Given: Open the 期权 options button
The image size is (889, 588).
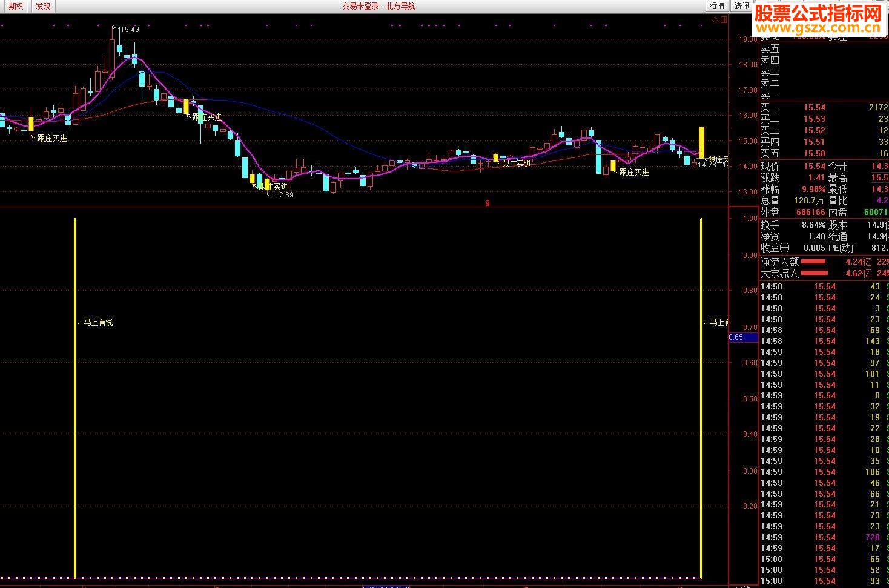Looking at the screenshot, I should 16,6.
